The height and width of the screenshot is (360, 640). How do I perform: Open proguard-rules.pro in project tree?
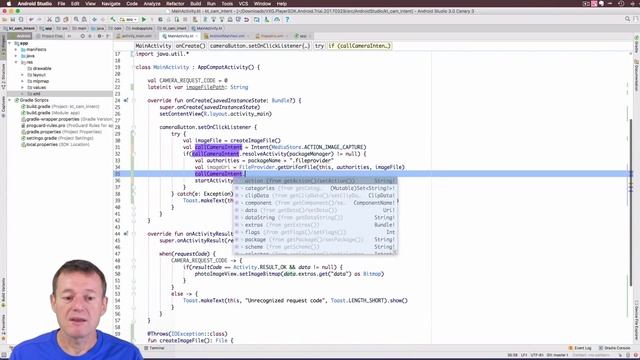click(66, 125)
